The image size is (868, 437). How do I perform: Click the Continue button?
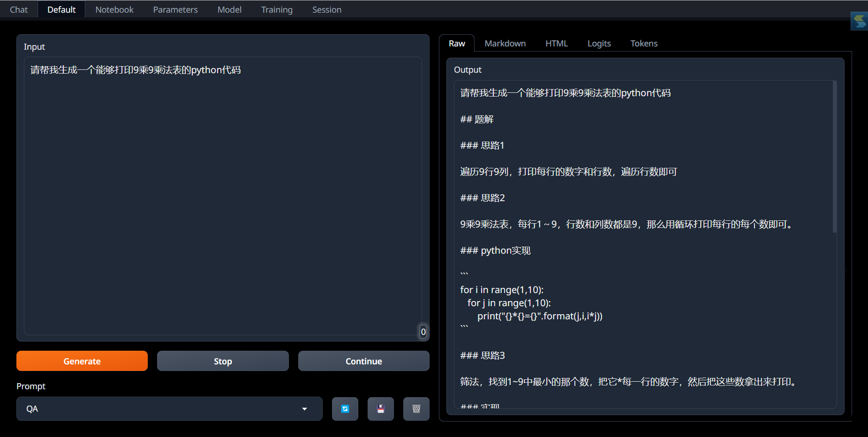[363, 361]
